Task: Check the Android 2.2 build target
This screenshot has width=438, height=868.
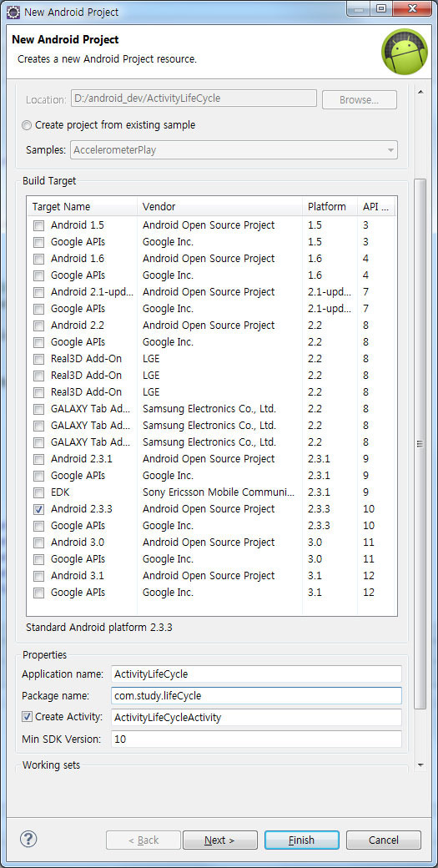Action: click(38, 325)
